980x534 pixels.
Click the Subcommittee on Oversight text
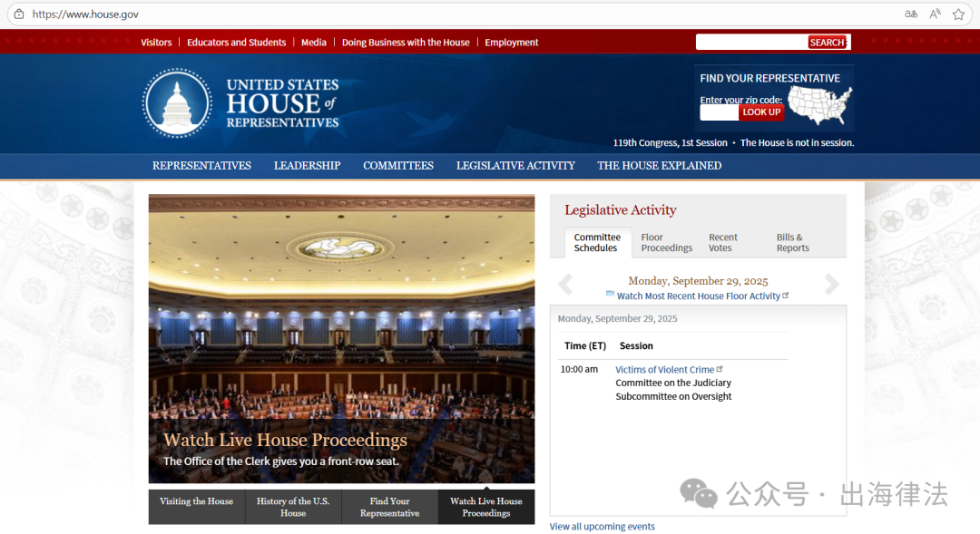[673, 396]
